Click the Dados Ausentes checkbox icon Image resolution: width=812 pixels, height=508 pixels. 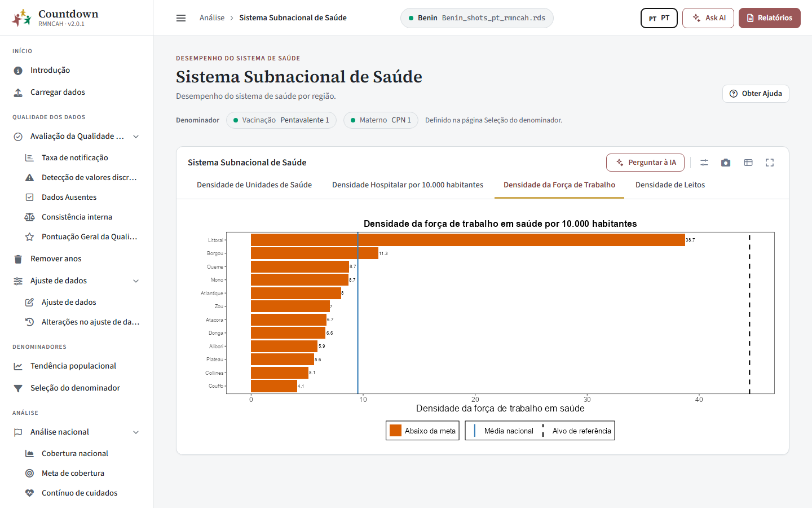29,198
